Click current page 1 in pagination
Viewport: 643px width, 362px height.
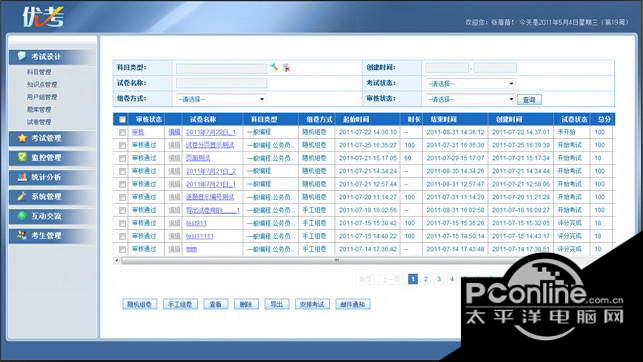point(413,279)
